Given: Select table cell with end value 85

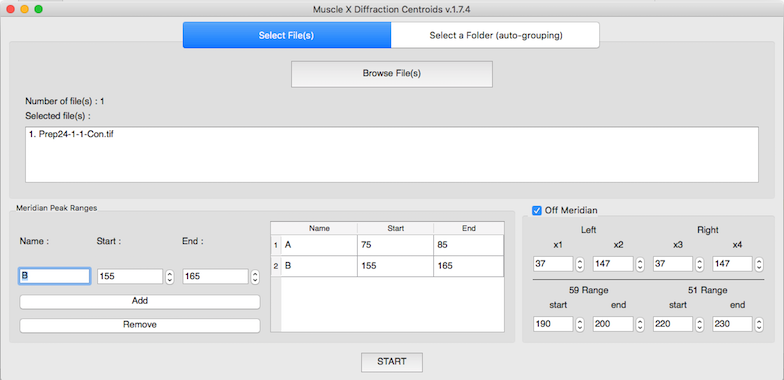Looking at the screenshot, I should (468, 245).
